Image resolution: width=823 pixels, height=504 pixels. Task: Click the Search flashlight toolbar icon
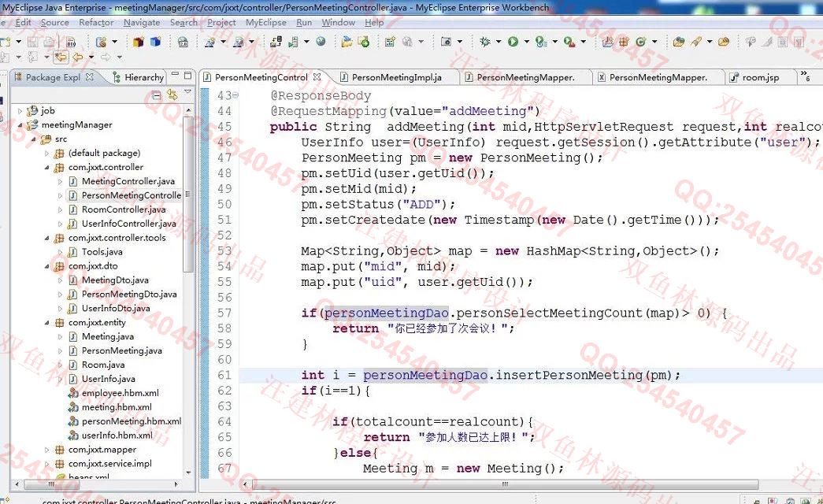tap(696, 42)
